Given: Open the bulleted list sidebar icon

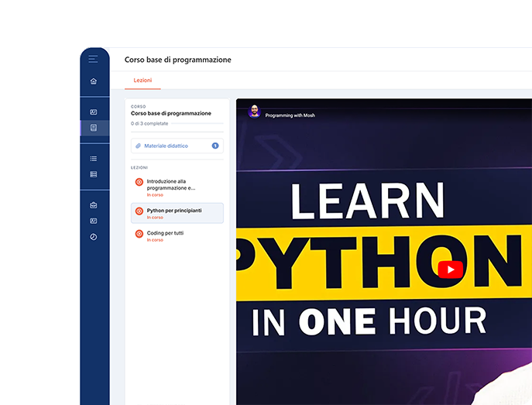Looking at the screenshot, I should [x=93, y=159].
